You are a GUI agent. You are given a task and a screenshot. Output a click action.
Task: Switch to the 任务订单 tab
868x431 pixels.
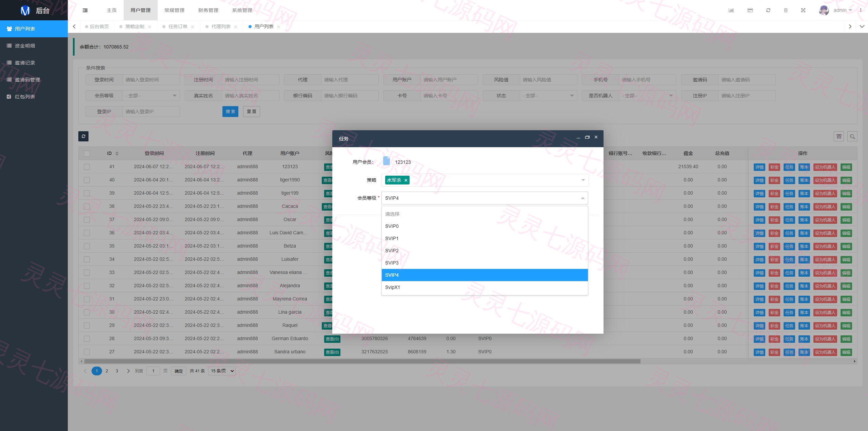[178, 26]
